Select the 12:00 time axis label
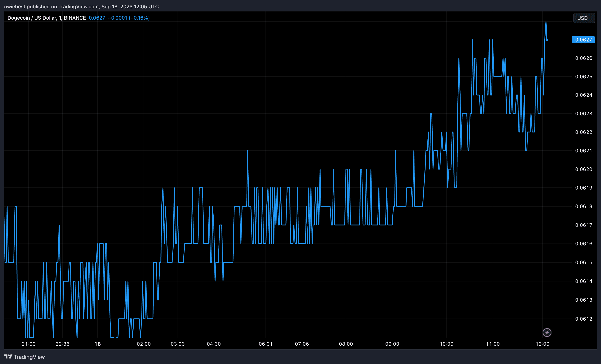The width and height of the screenshot is (601, 364). 542,344
